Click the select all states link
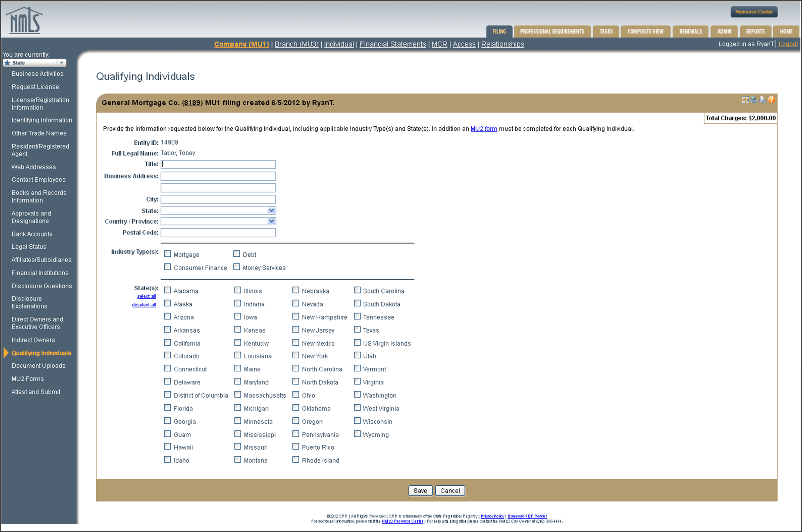Viewport: 802px width, 532px height. pyautogui.click(x=146, y=296)
